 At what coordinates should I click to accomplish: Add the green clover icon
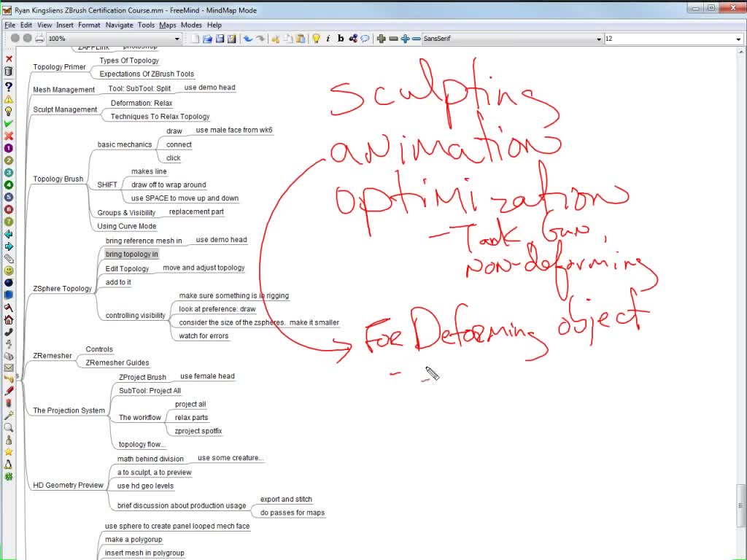[9, 477]
